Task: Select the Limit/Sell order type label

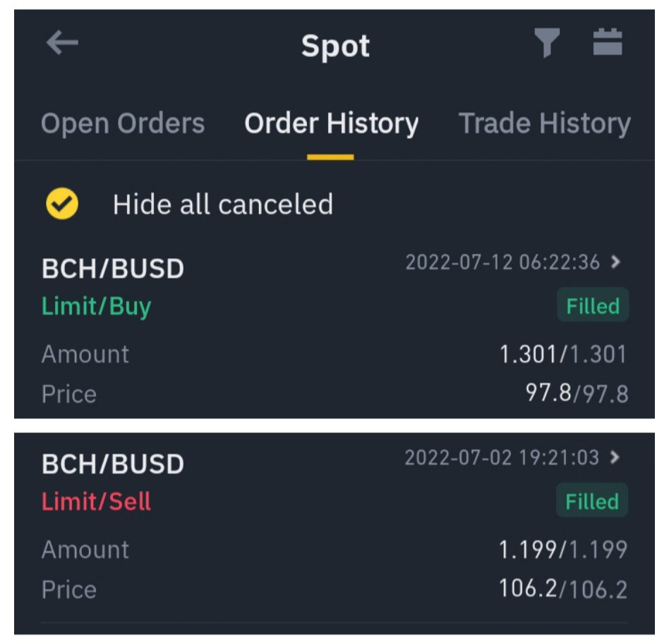Action: [96, 501]
